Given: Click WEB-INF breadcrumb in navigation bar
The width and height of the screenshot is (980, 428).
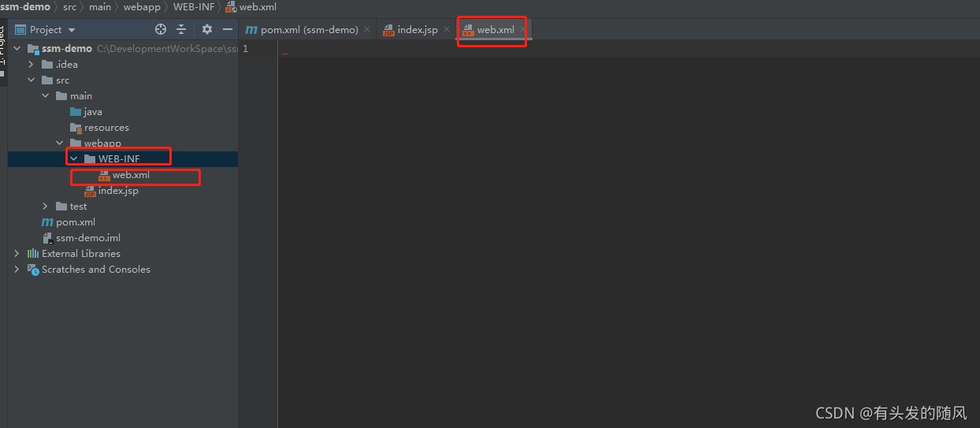Looking at the screenshot, I should click(193, 7).
